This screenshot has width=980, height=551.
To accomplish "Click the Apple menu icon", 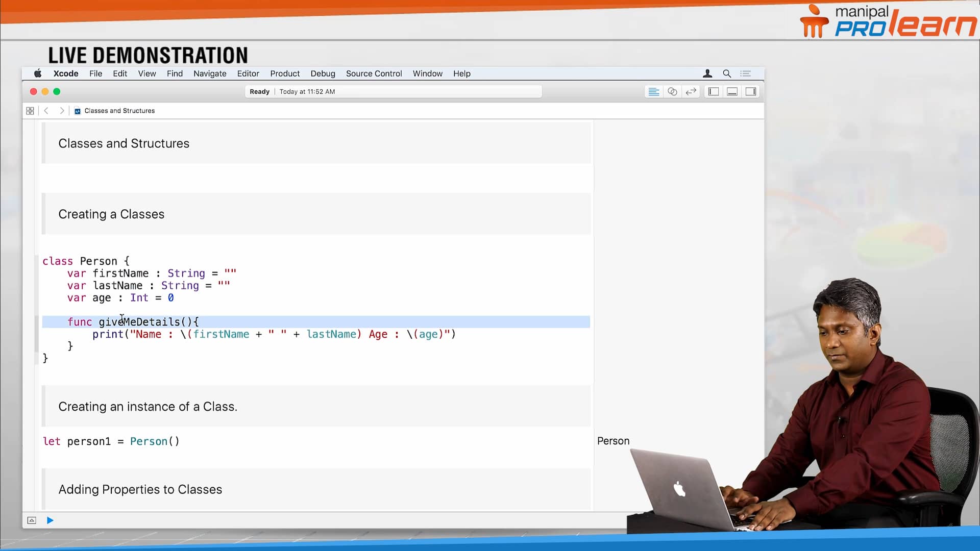I will 37,73.
